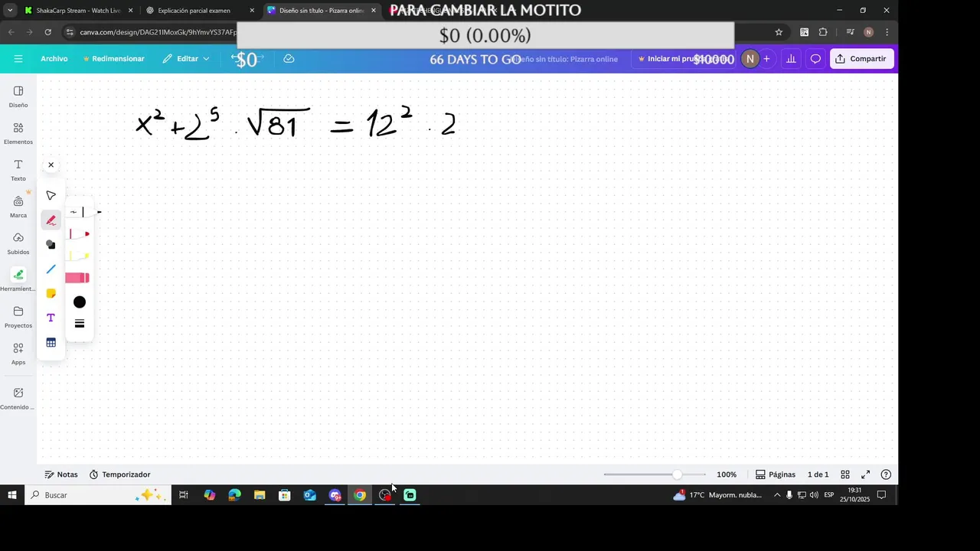Open Chrome tab search dropdown

[10, 11]
